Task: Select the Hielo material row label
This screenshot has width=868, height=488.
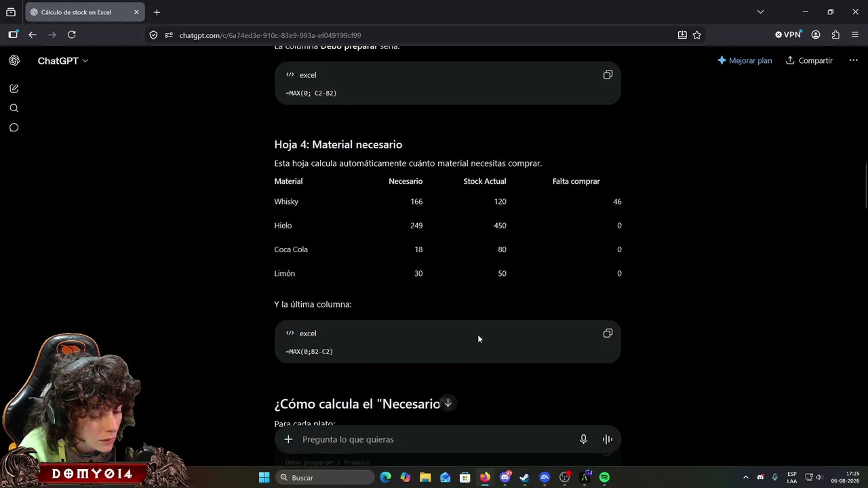Action: [x=283, y=225]
